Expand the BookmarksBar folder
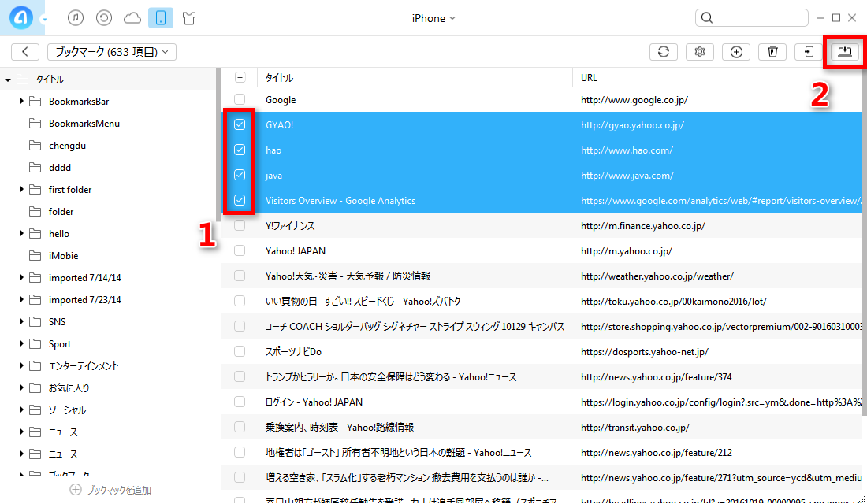867x504 pixels. pos(21,101)
